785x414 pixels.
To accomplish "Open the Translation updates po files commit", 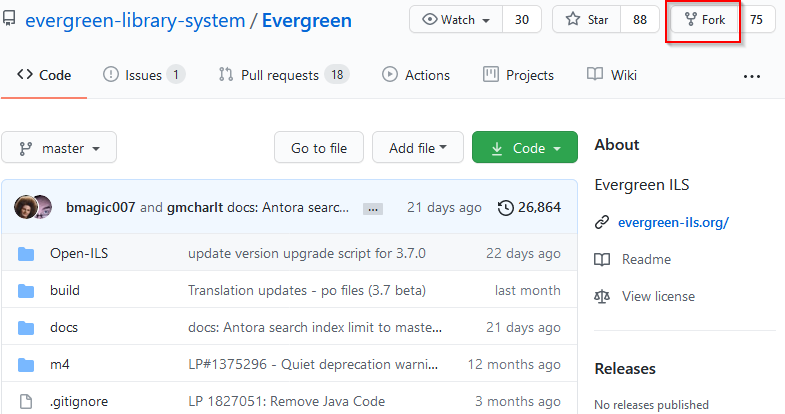I will pyautogui.click(x=307, y=290).
